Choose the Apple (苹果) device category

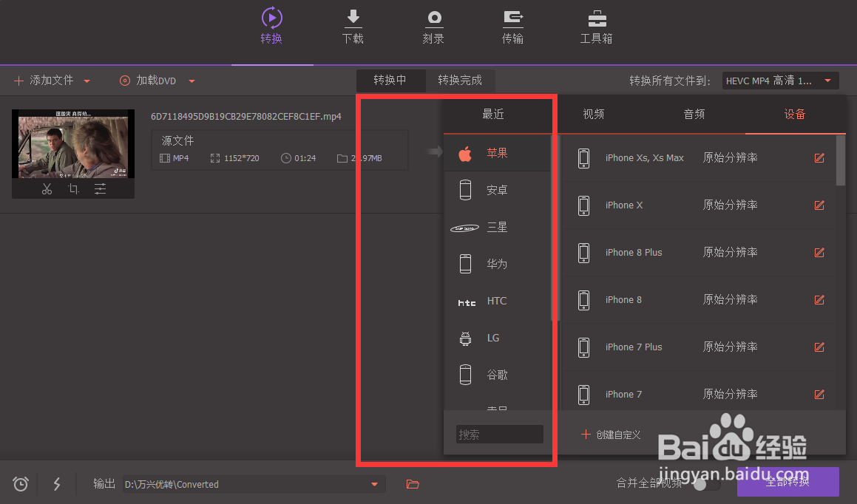[x=497, y=154]
